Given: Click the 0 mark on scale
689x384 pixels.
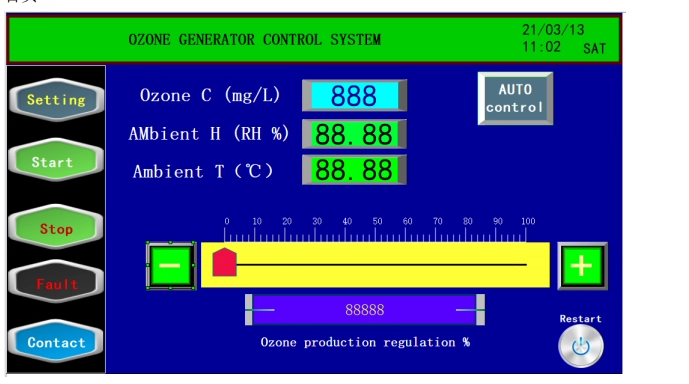Looking at the screenshot, I should click(227, 221).
